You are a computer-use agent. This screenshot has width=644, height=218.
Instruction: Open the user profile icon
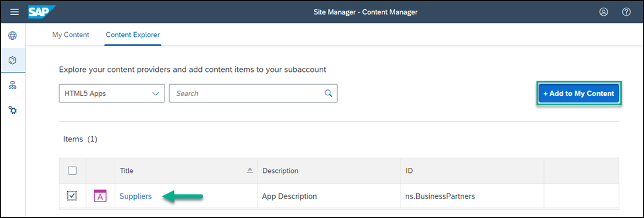point(604,12)
